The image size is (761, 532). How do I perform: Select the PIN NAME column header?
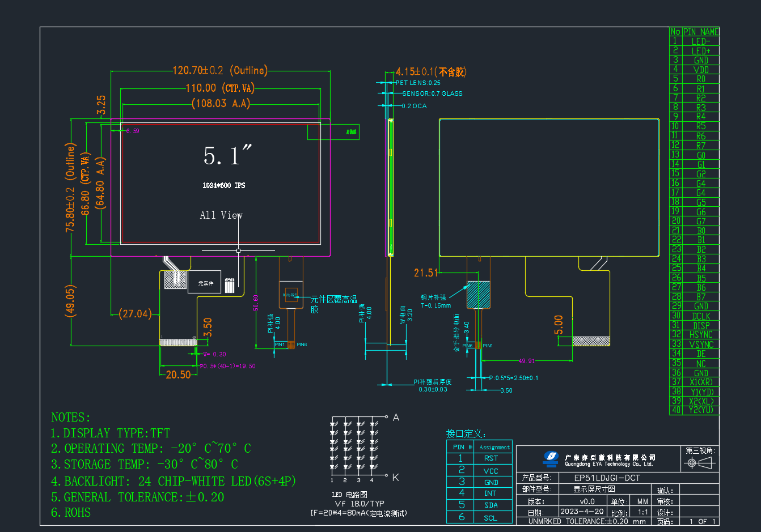pos(701,32)
